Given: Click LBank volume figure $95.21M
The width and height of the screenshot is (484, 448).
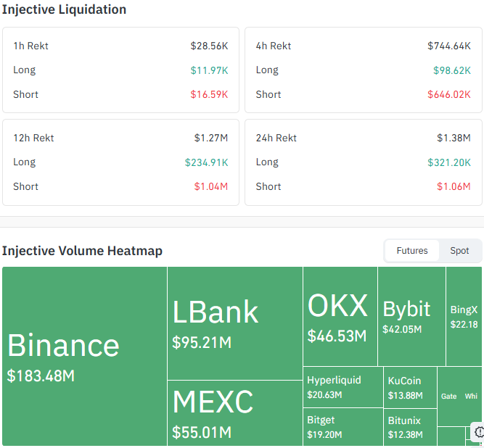Looking at the screenshot, I should (202, 343).
